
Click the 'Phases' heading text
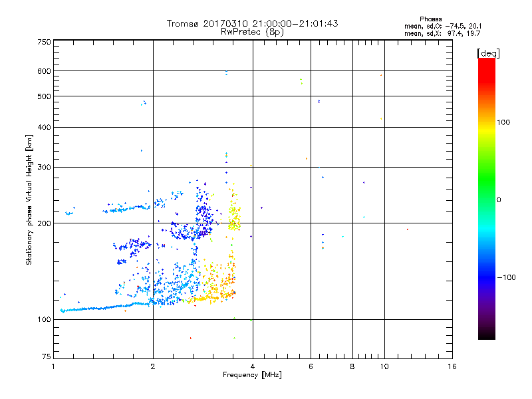[430, 19]
